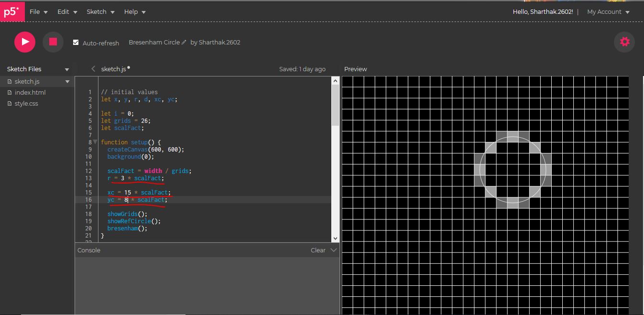Stop the running sketch

pos(53,42)
